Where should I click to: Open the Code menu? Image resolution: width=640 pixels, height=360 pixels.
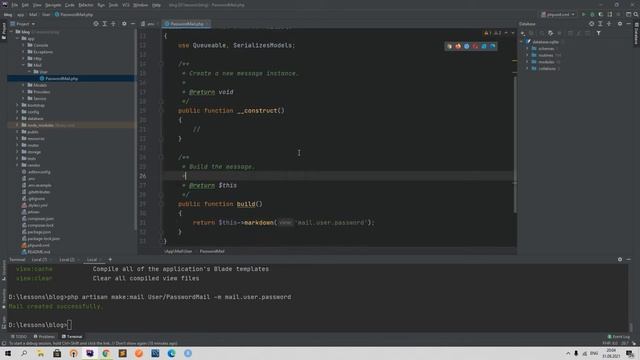(x=70, y=5)
